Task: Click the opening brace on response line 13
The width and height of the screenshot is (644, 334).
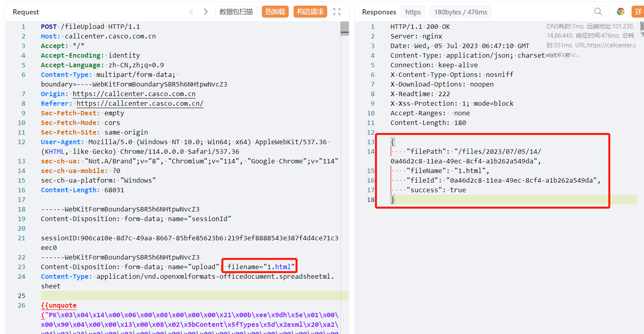Action: point(393,142)
